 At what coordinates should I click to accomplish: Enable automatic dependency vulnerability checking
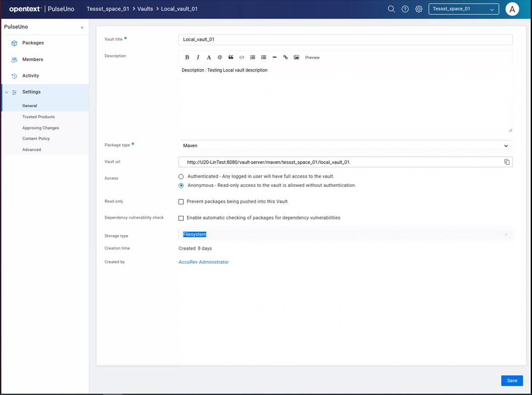(181, 218)
